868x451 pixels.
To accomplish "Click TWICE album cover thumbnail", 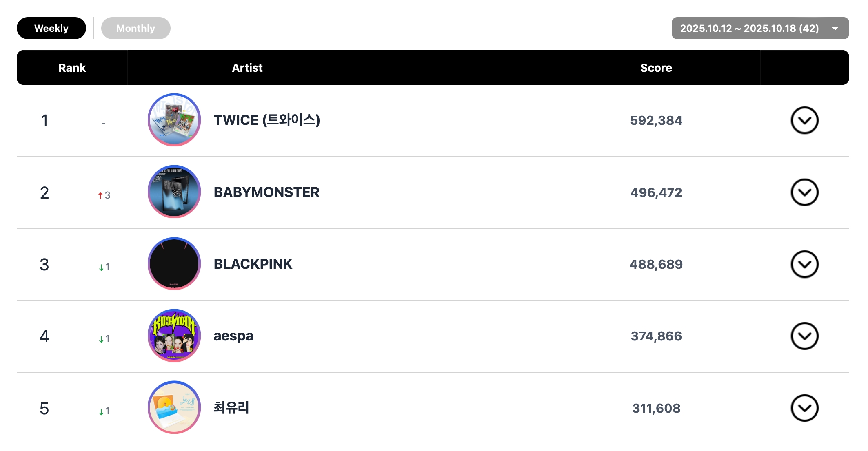I will point(174,120).
